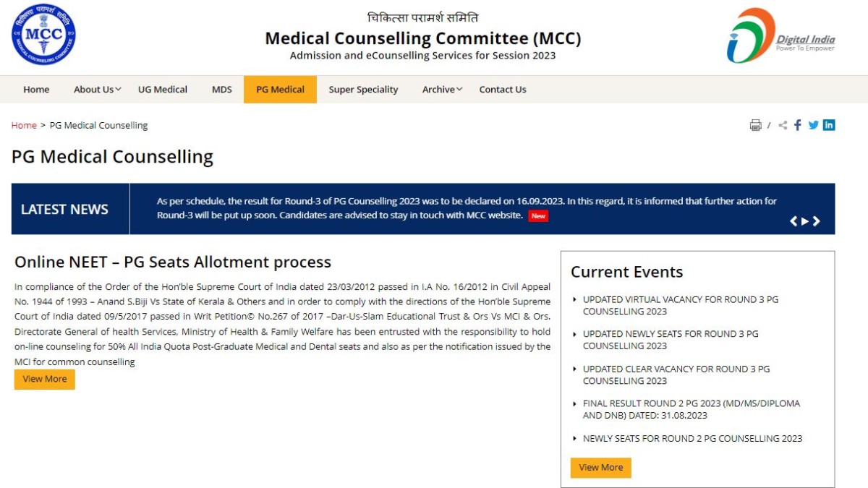Show next latest news item

(x=817, y=221)
